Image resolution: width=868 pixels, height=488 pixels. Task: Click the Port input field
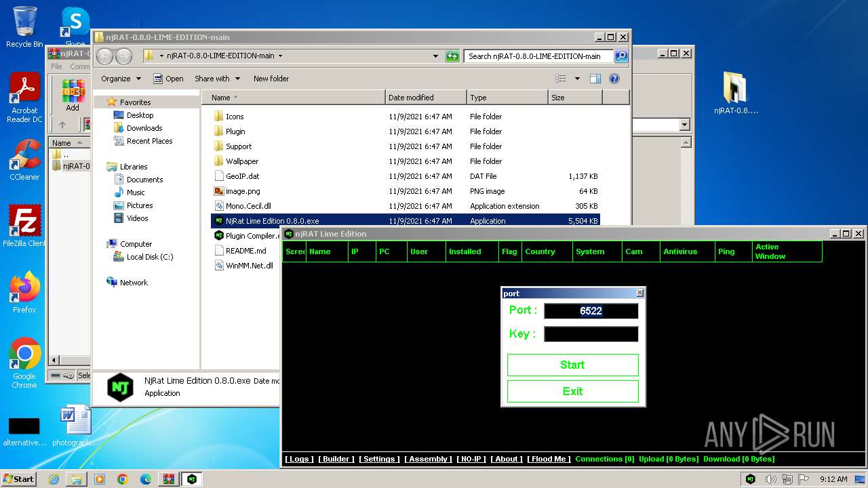[591, 311]
